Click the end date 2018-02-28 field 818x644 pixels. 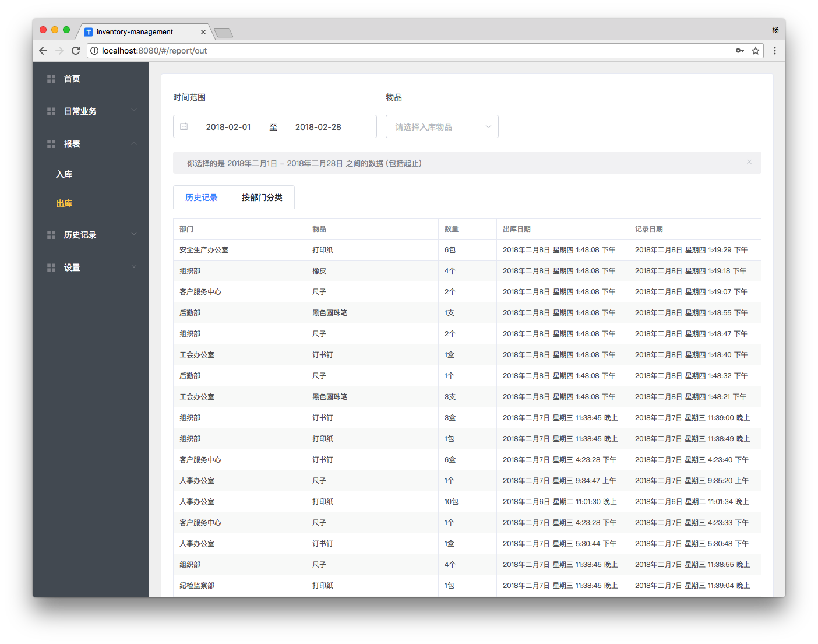coord(318,127)
